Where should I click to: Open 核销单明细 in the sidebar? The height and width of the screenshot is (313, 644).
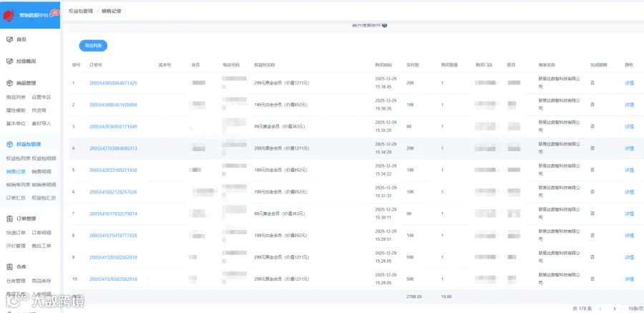[44, 185]
